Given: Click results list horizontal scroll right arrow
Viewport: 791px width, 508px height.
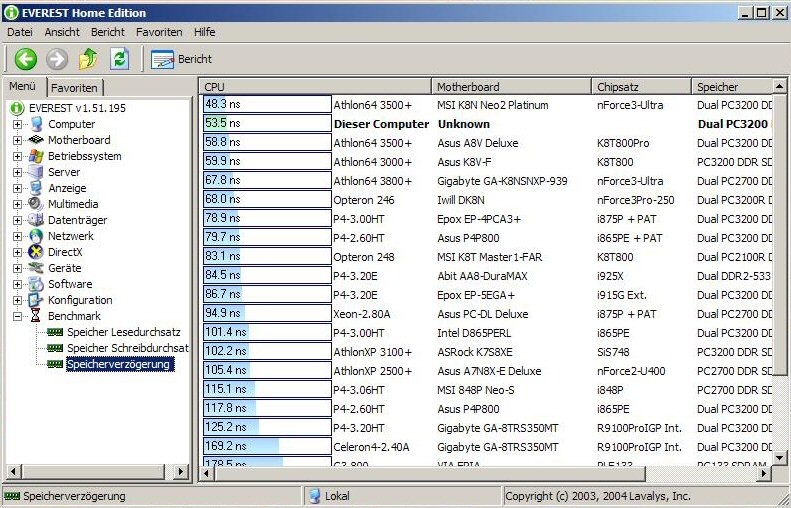Looking at the screenshot, I should tap(765, 473).
